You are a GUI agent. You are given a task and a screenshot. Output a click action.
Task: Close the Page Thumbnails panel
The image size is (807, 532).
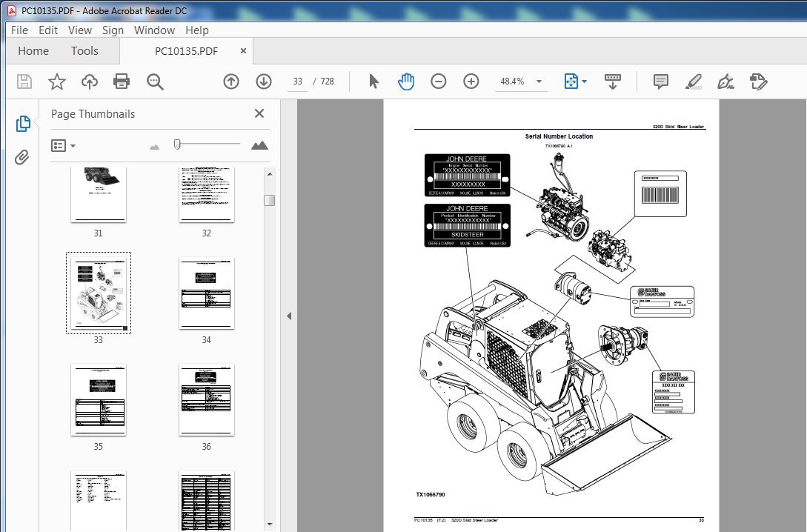259,113
